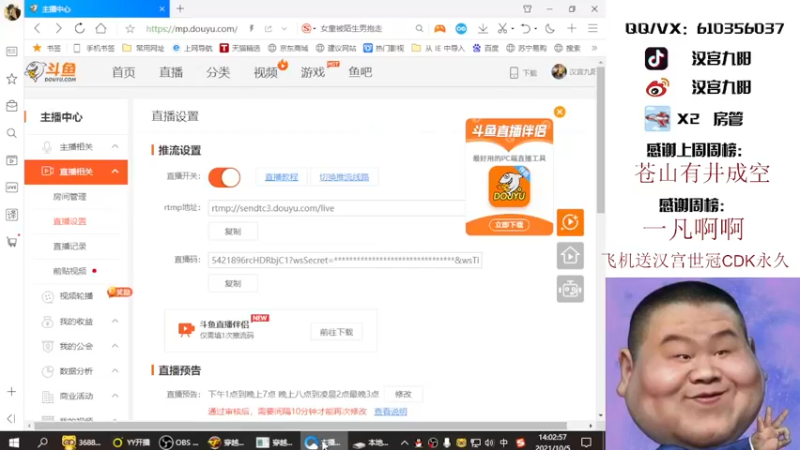Click the user avatar in the Douyu header
This screenshot has height=450, width=800.
pyautogui.click(x=559, y=72)
